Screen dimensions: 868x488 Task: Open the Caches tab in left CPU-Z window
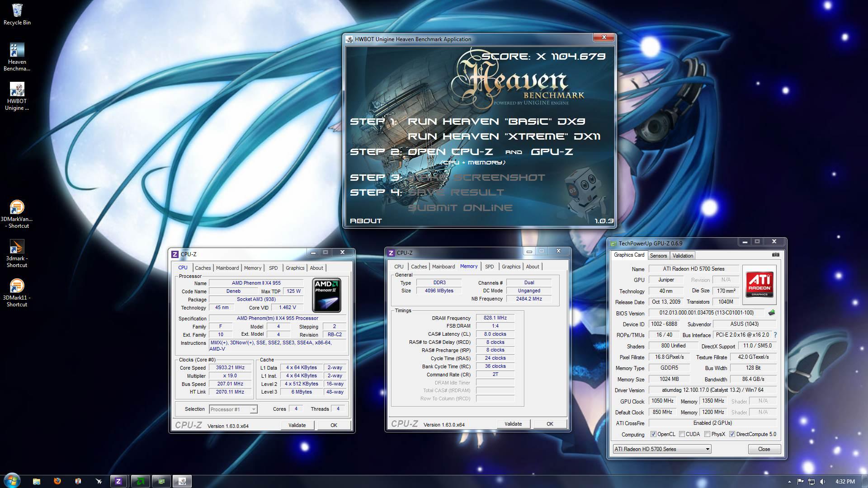pos(203,268)
